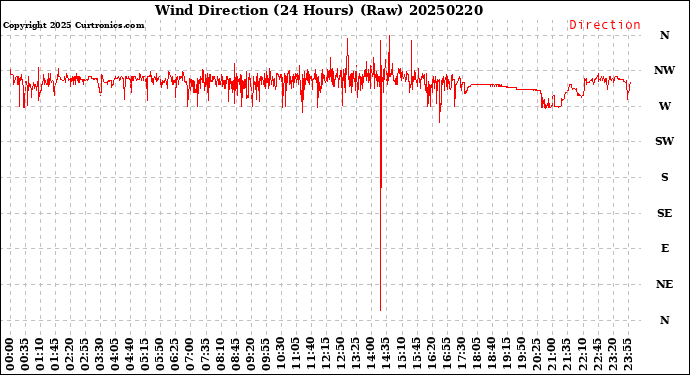Click the '00:35' time axis label
The height and width of the screenshot is (375, 690).
click(x=25, y=355)
